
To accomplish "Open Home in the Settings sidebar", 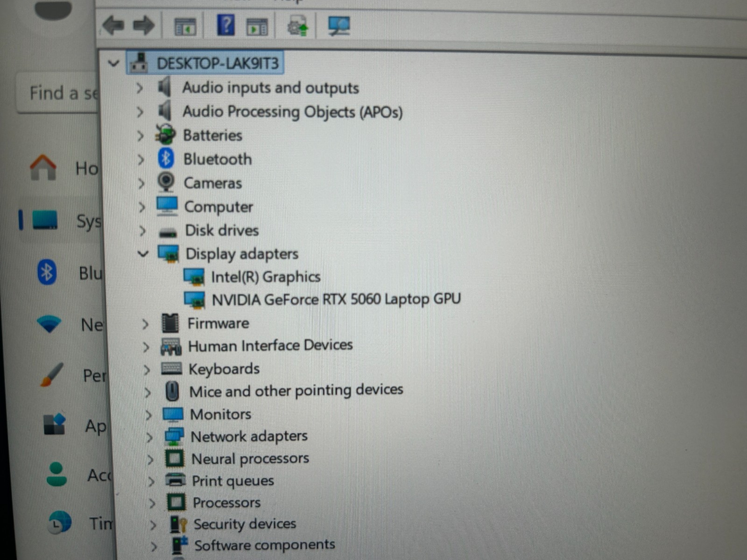I will click(x=64, y=168).
